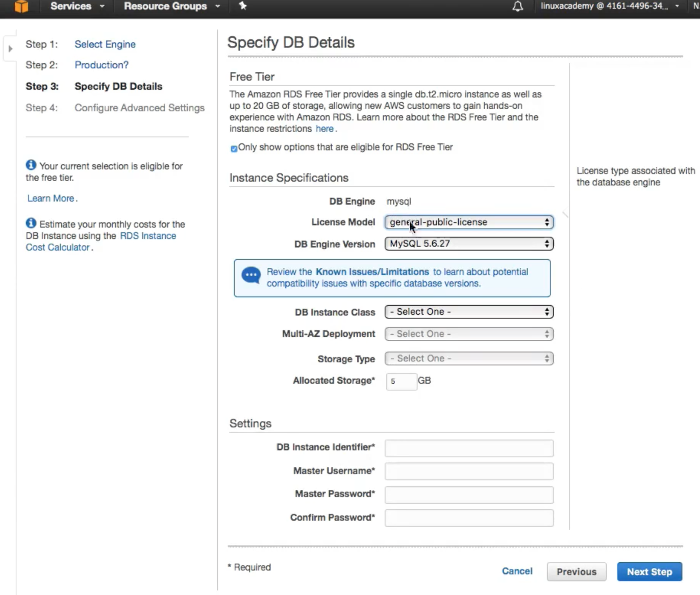The width and height of the screenshot is (700, 595).
Task: Click the Master Username input field
Action: (x=469, y=472)
